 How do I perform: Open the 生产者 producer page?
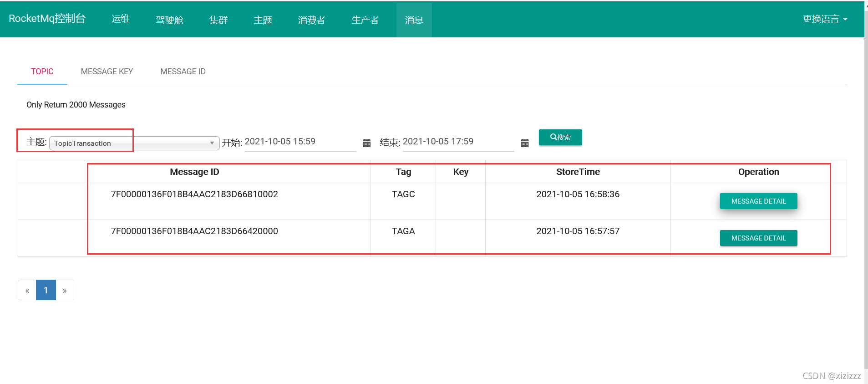coord(365,20)
